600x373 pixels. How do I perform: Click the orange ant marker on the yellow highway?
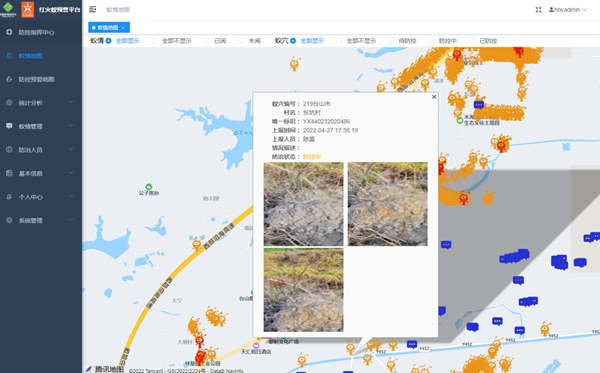point(197,243)
